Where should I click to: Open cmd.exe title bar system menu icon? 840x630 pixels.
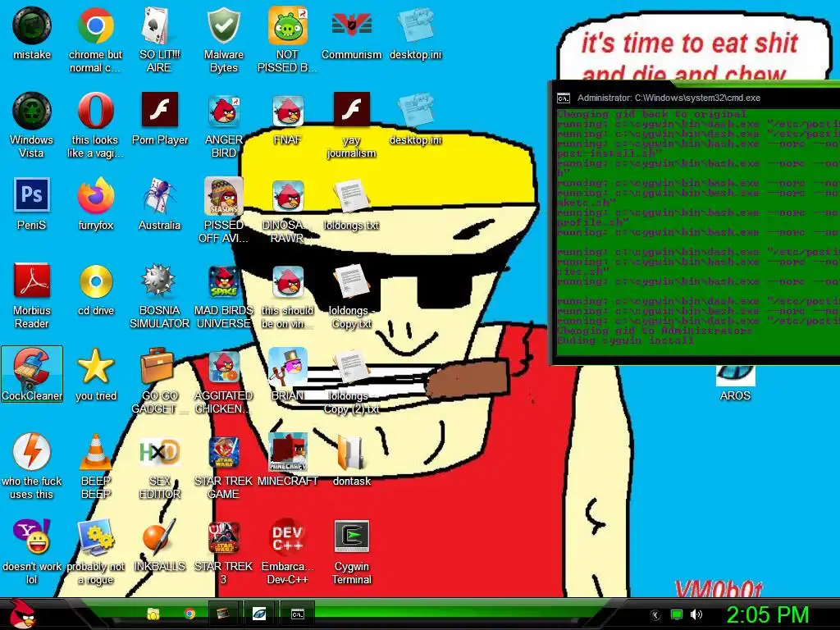[563, 98]
